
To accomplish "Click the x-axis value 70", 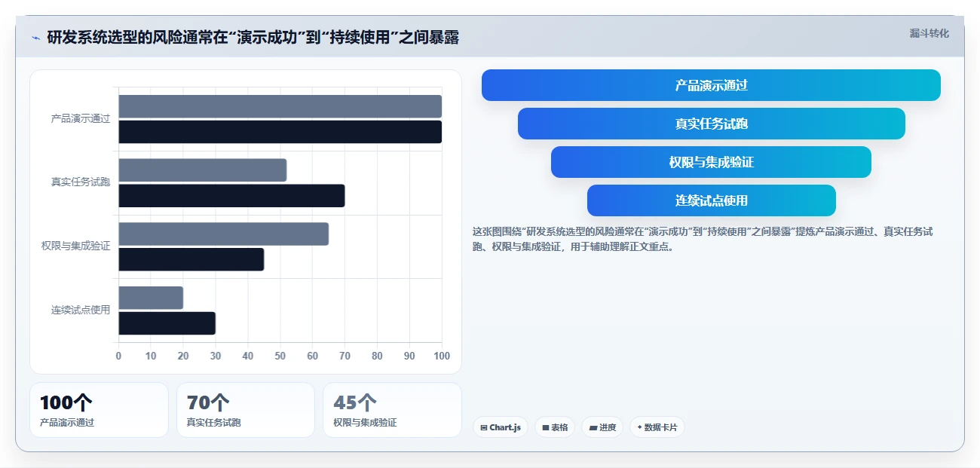I will click(x=345, y=356).
